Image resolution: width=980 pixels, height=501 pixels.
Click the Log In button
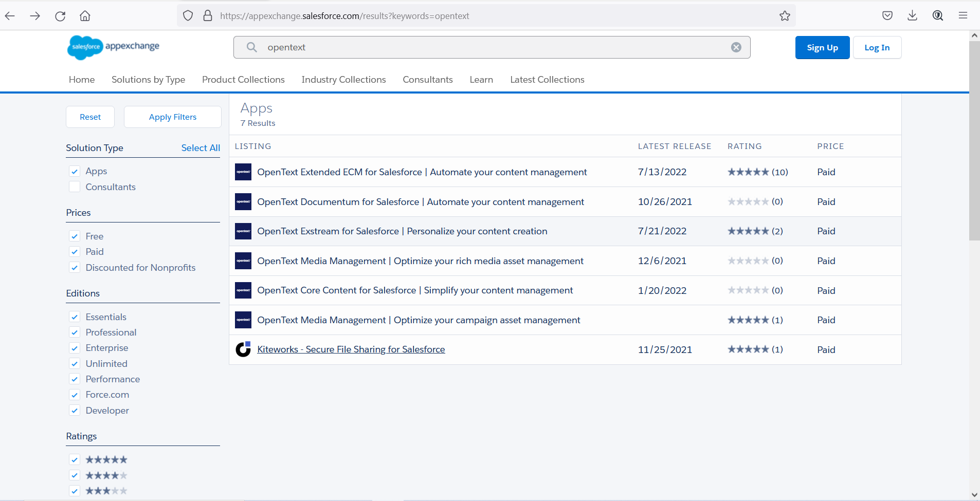(877, 47)
